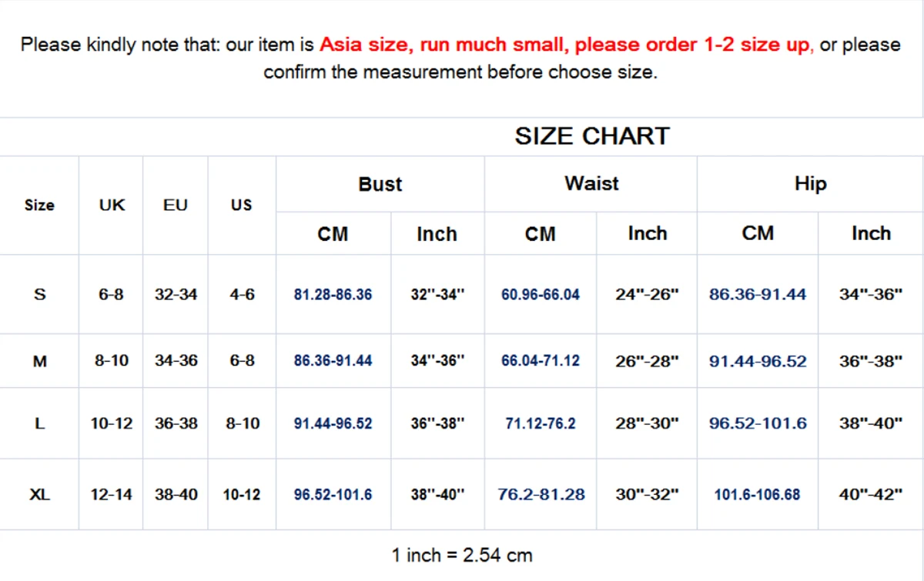
Task: Click the SIZE CHART title
Action: click(591, 136)
